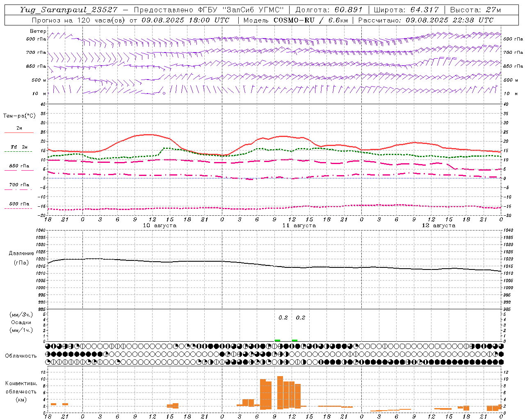Click the 'Рассчитано: 09.08.2025 22:38 UTC' timestamp
Screen dimensions: 525x420
(426, 20)
